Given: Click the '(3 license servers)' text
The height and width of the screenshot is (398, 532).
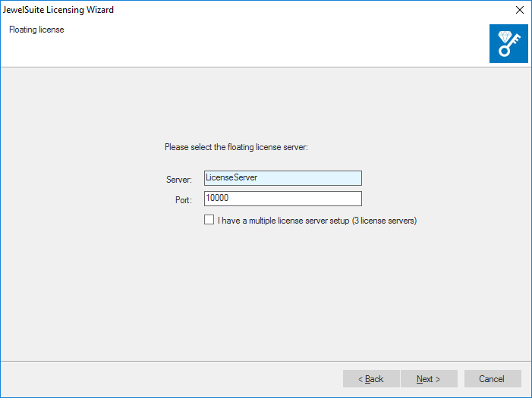Looking at the screenshot, I should point(384,221).
